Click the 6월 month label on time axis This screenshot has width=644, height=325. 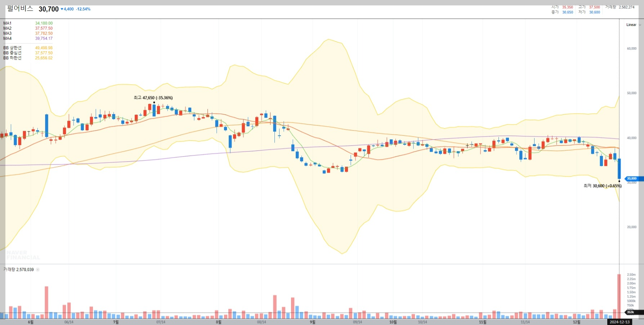[x=31, y=322]
